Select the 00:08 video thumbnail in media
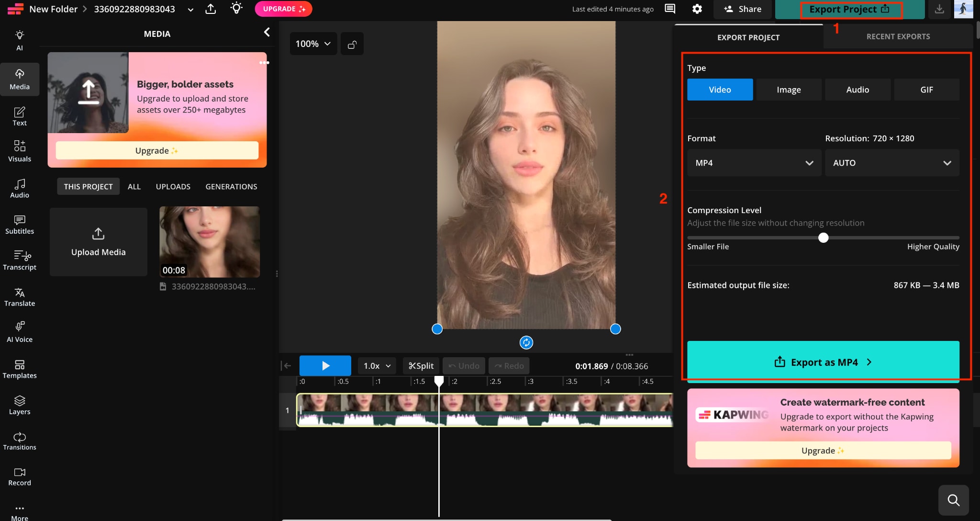Viewport: 980px width, 521px height. (x=210, y=242)
